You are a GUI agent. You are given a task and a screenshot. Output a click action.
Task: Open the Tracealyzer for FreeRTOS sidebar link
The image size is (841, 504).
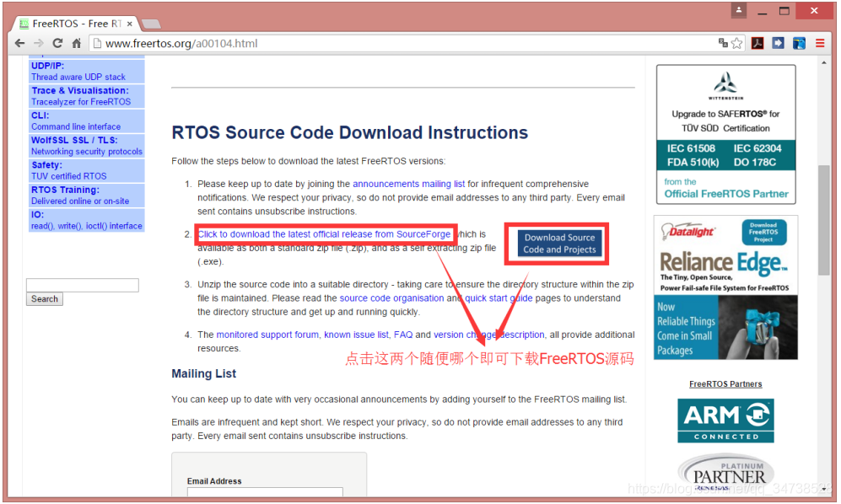tap(81, 102)
